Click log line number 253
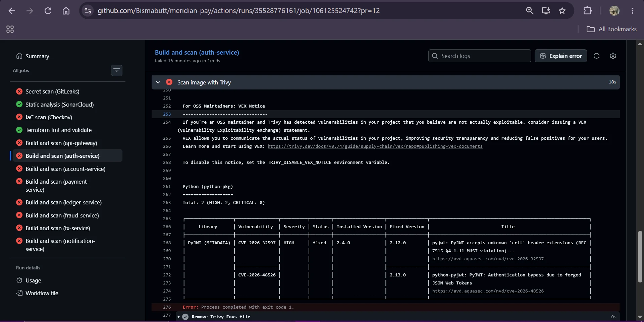The width and height of the screenshot is (644, 322). [x=167, y=114]
